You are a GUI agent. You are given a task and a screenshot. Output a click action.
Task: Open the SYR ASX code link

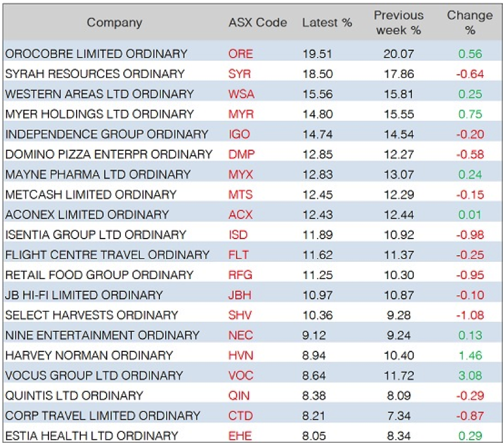click(x=239, y=74)
